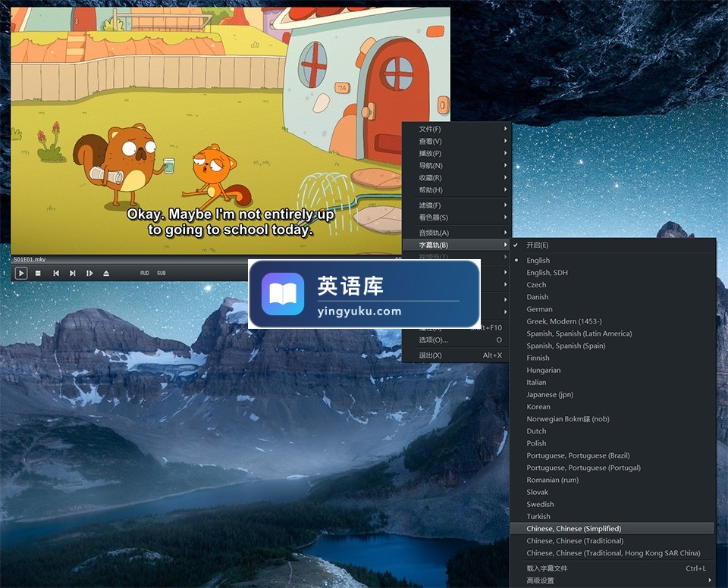Choose Chinese, Chinese (Traditional) subtitles
The image size is (728, 588).
tap(613, 541)
